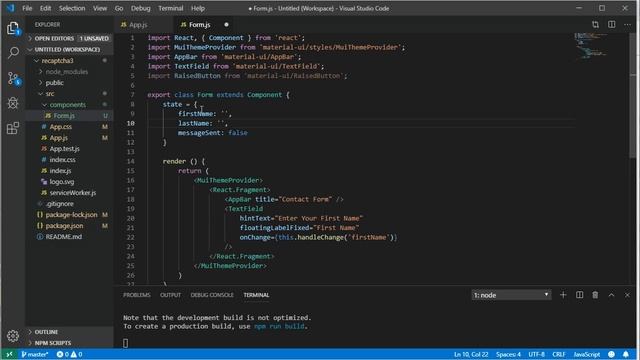This screenshot has width=640, height=360.
Task: Split the editor to the right
Action: click(x=611, y=24)
